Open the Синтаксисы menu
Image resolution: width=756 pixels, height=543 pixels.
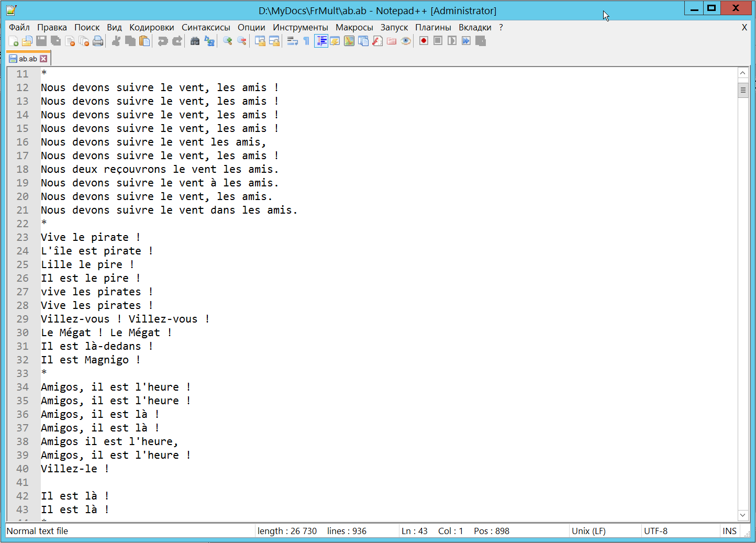[x=206, y=27]
